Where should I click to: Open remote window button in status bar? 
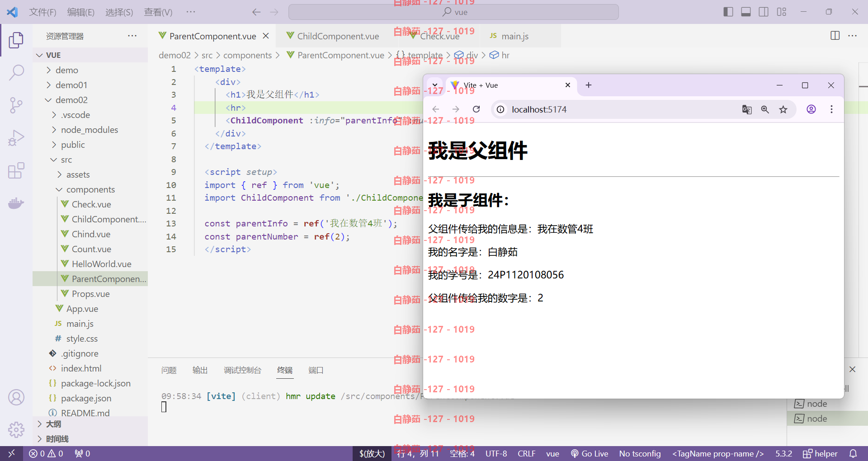[12, 453]
